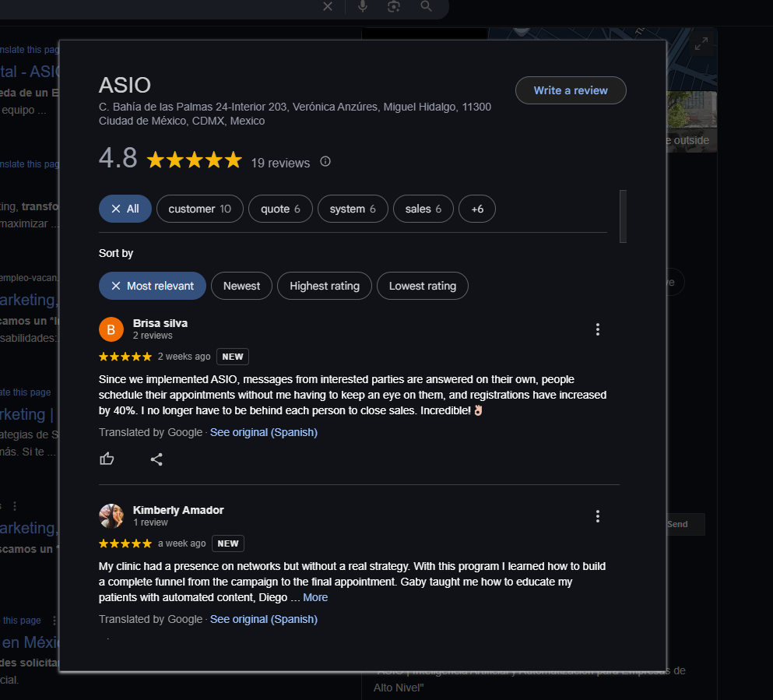Viewport: 773px width, 700px height.
Task: Toggle the Most relevant sort chip
Action: coord(153,286)
